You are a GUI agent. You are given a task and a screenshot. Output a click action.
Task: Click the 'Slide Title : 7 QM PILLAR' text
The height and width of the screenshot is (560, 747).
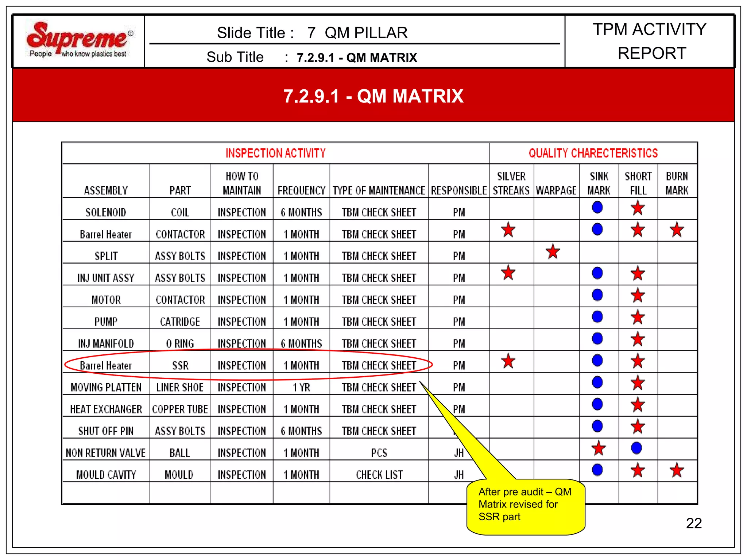click(x=312, y=33)
